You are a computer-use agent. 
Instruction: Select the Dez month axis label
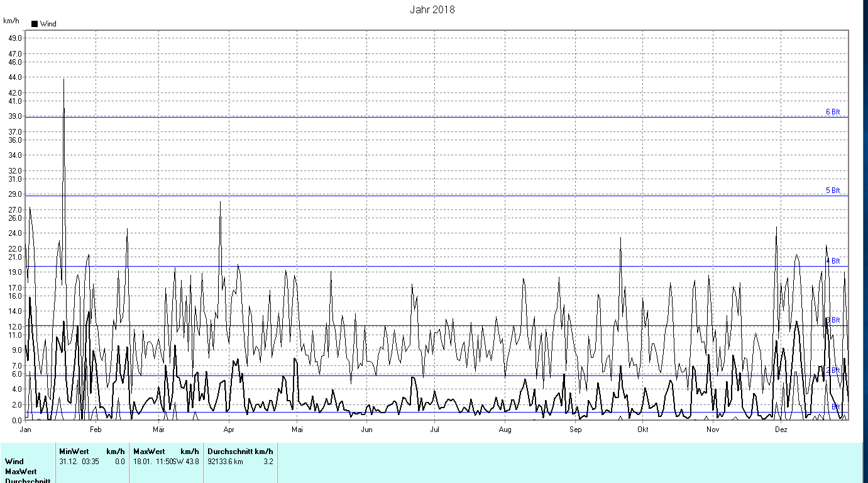coord(781,430)
